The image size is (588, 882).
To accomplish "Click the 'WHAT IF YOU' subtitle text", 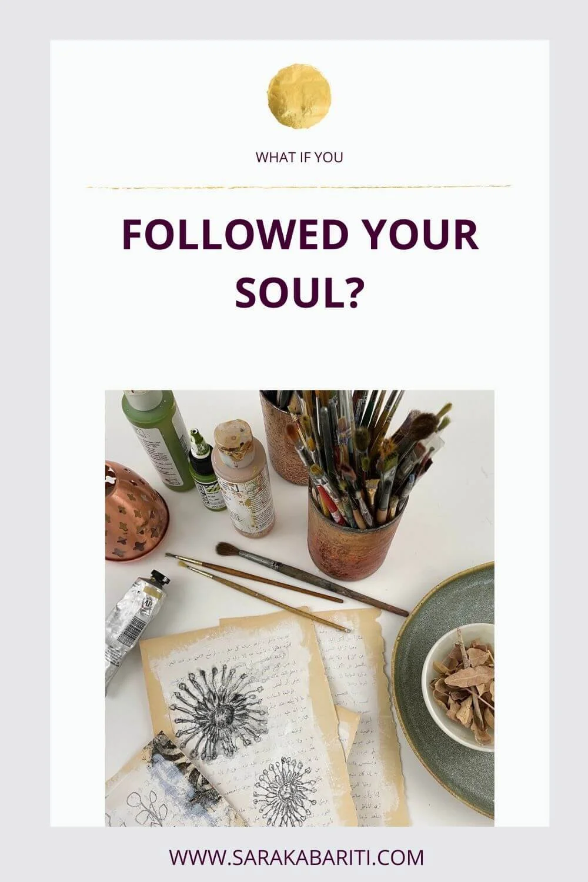I will click(x=299, y=158).
